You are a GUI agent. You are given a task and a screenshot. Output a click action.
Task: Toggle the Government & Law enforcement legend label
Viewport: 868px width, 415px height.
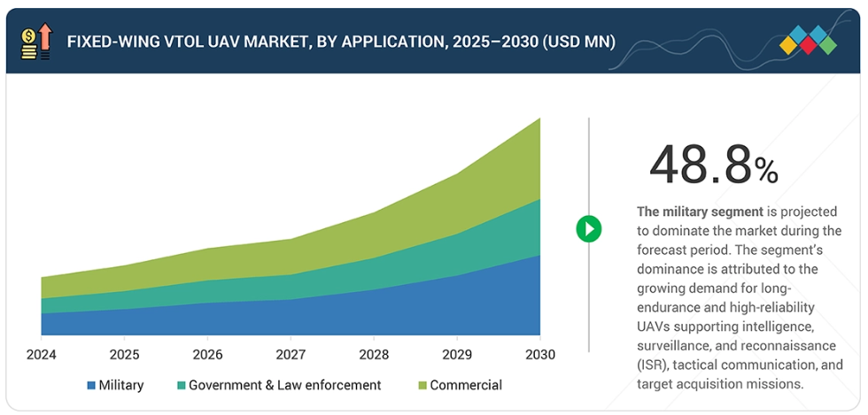click(284, 386)
